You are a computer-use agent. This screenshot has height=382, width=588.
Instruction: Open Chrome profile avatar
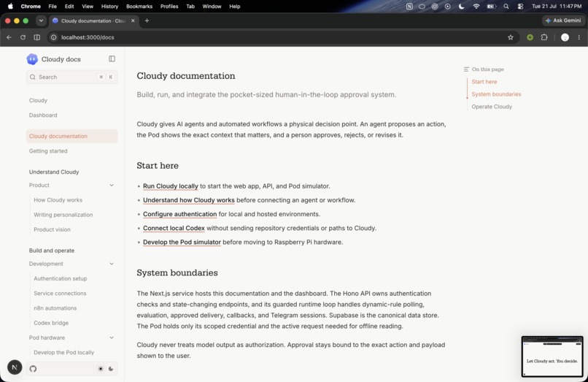(565, 37)
